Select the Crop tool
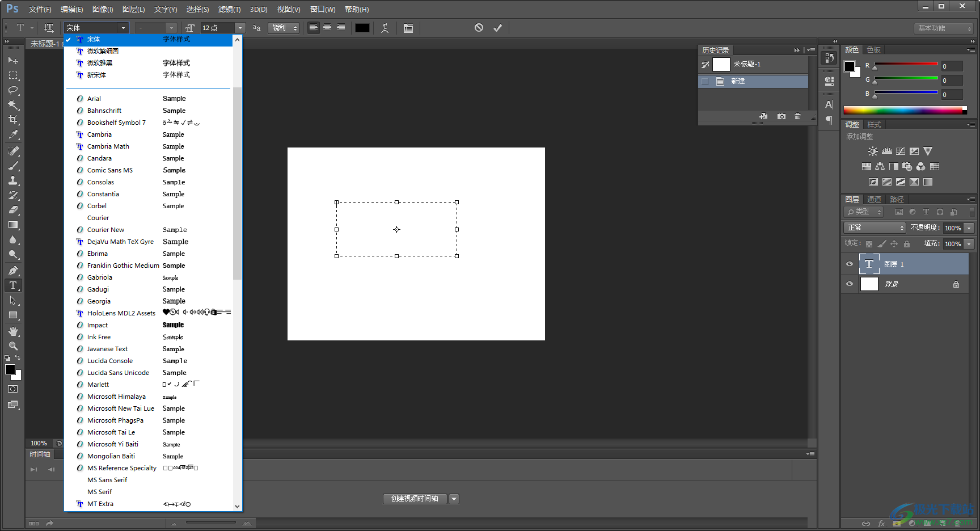The width and height of the screenshot is (980, 531). click(13, 119)
